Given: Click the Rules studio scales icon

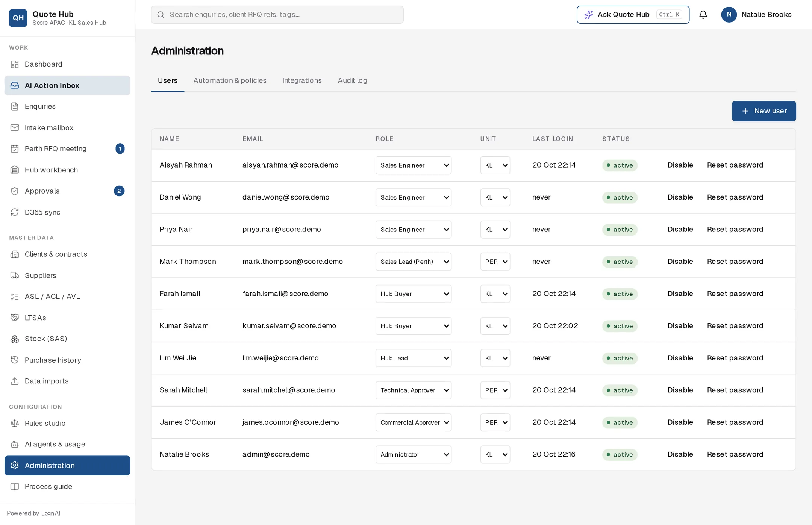Looking at the screenshot, I should [x=15, y=423].
